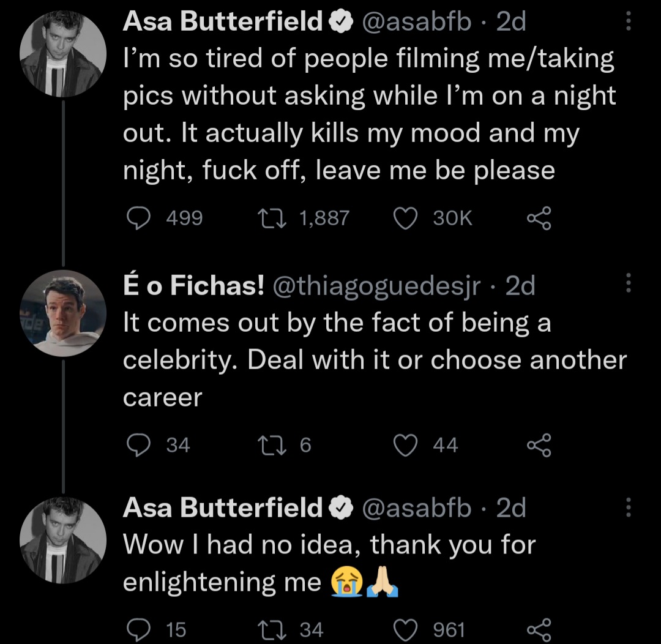Like the tweet with 30K likes

(405, 218)
